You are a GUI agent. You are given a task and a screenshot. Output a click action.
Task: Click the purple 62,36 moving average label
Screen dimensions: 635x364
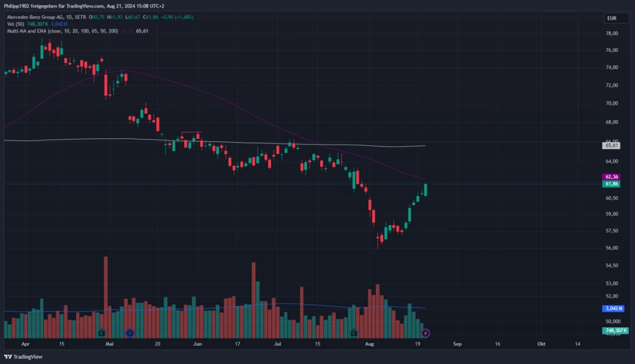pos(612,176)
